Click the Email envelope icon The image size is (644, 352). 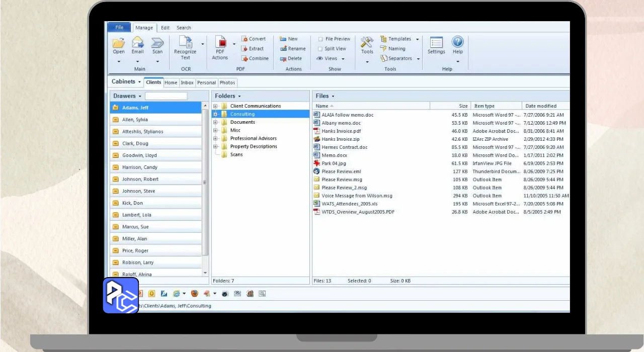pos(137,43)
